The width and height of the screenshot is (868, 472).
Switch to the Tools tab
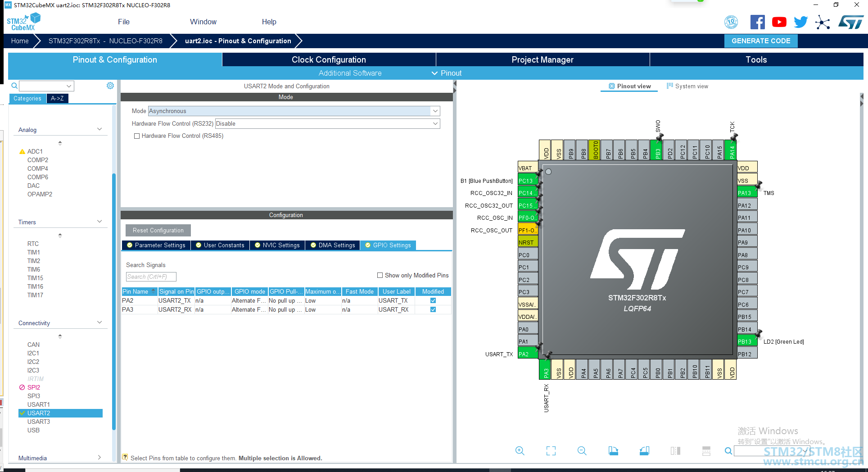pyautogui.click(x=756, y=59)
